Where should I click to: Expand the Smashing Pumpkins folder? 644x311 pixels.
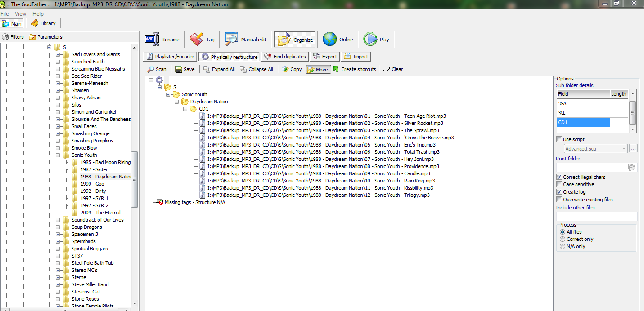tap(58, 141)
